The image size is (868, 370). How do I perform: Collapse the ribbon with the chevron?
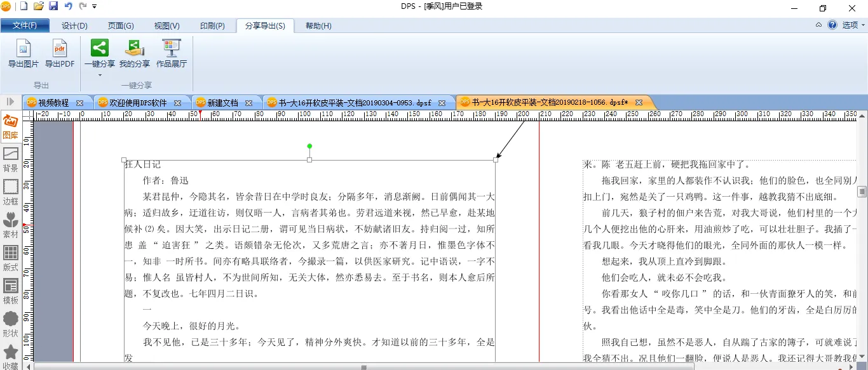pos(818,25)
